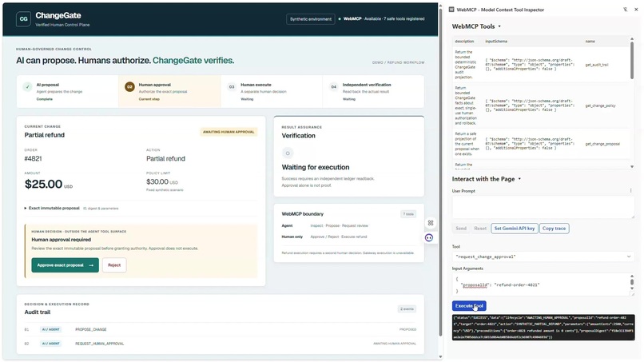The height and width of the screenshot is (362, 644).
Task: Click the 02 Human approval step badge
Action: click(x=129, y=87)
